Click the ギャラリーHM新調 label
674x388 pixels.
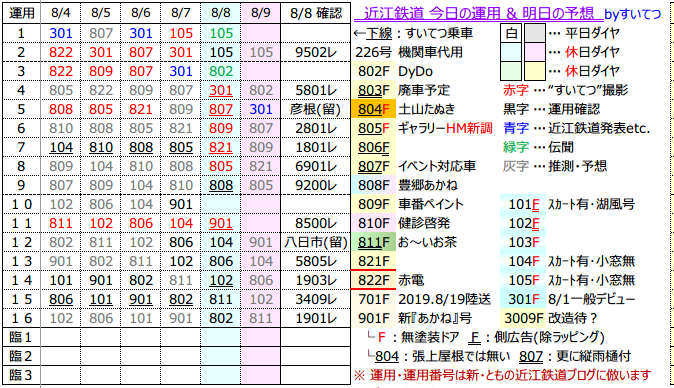(x=445, y=128)
